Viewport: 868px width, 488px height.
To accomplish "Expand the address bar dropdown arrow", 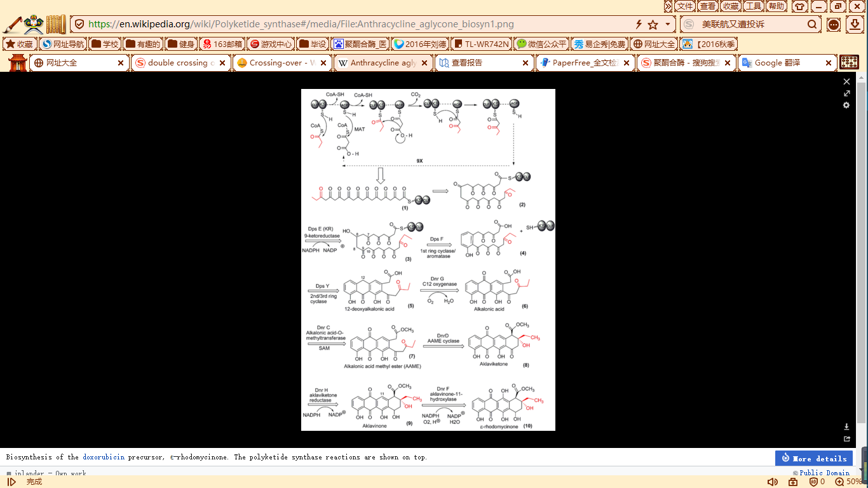I will coord(667,25).
